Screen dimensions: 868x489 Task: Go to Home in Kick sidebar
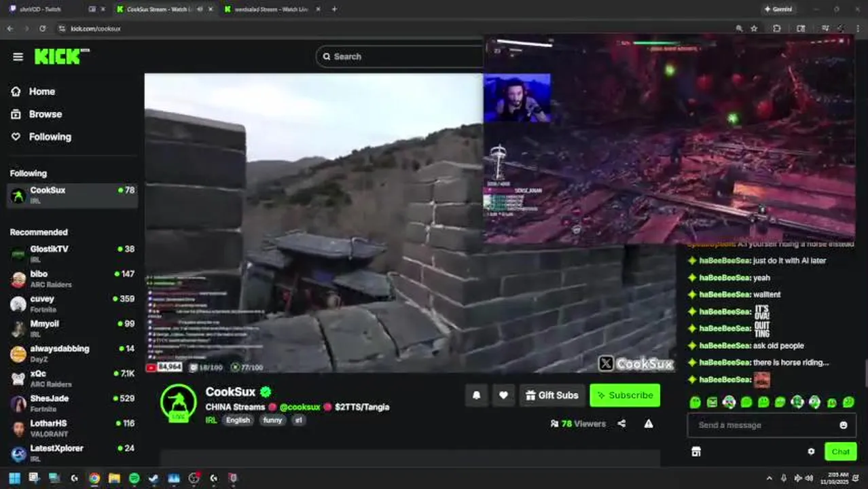[x=41, y=92]
